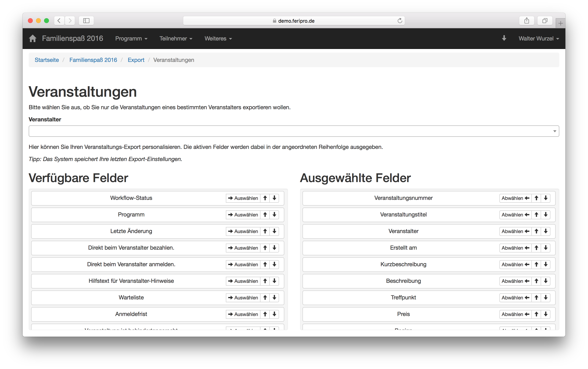Image resolution: width=588 pixels, height=369 pixels.
Task: Open the Weiteres menu
Action: coord(218,39)
